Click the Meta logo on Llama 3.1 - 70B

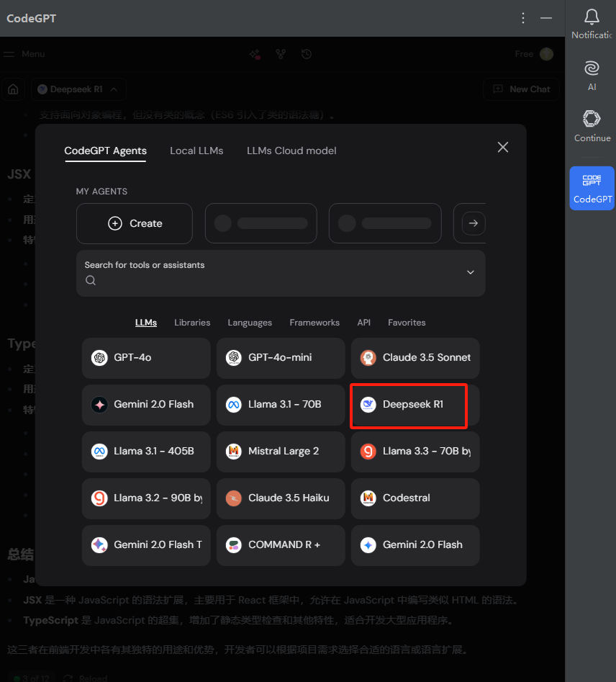(x=234, y=405)
